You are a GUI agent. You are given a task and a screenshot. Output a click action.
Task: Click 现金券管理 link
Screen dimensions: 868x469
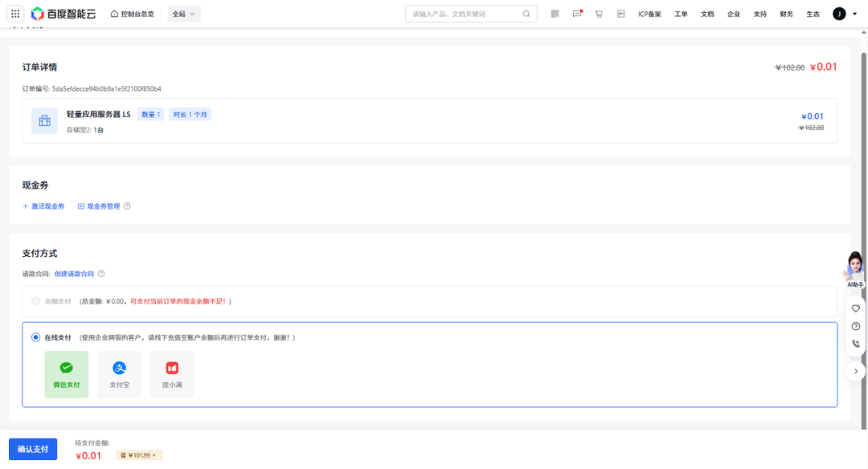pos(99,206)
